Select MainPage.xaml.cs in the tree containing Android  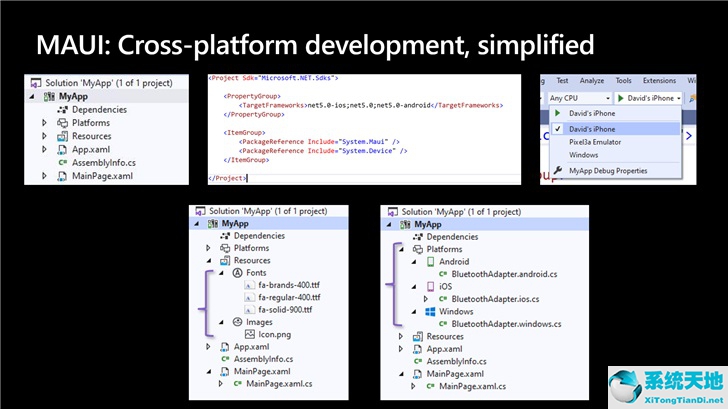(x=472, y=386)
